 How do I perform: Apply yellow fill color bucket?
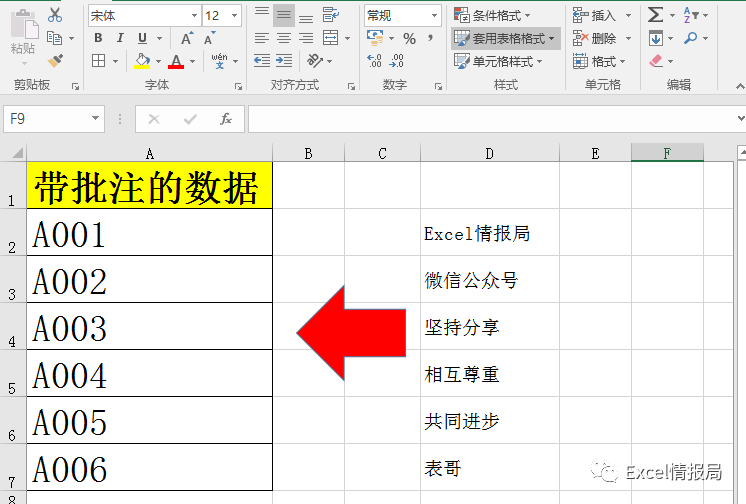(142, 61)
